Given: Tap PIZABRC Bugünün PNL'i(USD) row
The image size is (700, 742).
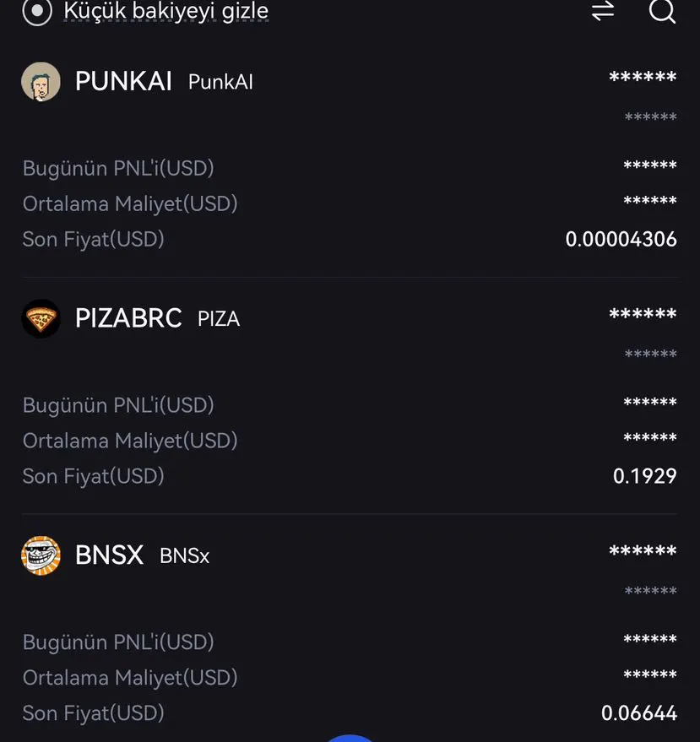Looking at the screenshot, I should [118, 405].
